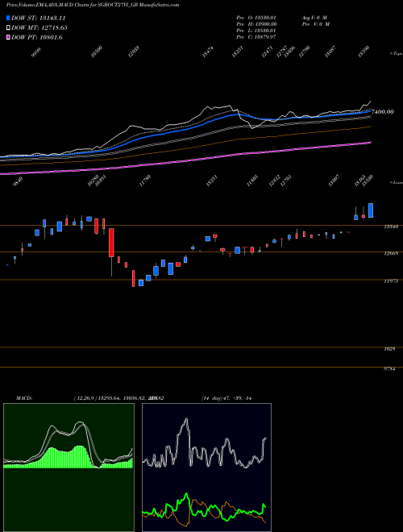Click the (14 day) ADX values text
The height and width of the screenshot is (532, 403).
pos(226,398)
